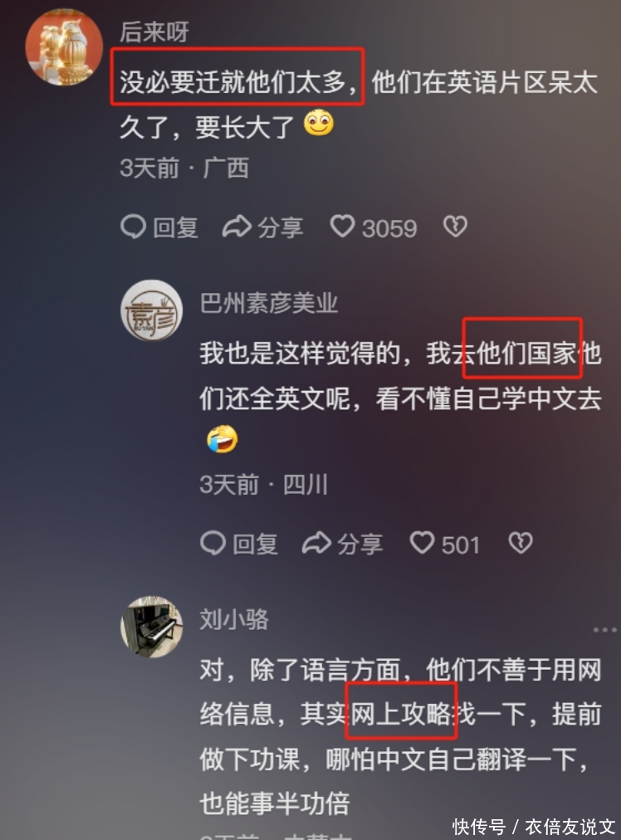Share 巴州素彦美业's comment
Image resolution: width=621 pixels, height=840 pixels.
342,544
